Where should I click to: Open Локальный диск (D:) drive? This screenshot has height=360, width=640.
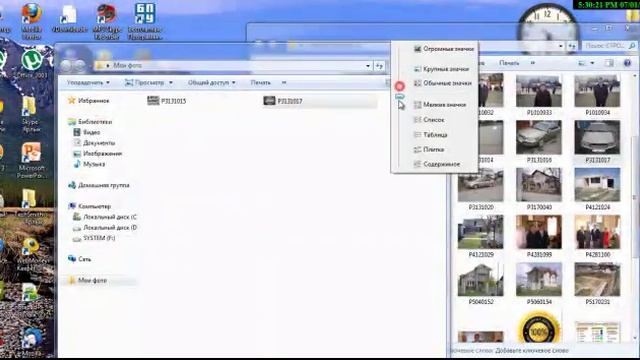[105, 227]
